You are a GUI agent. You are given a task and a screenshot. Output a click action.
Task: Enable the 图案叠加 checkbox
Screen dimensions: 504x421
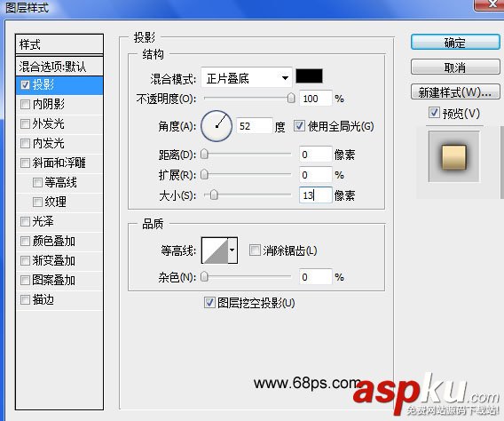click(x=25, y=281)
